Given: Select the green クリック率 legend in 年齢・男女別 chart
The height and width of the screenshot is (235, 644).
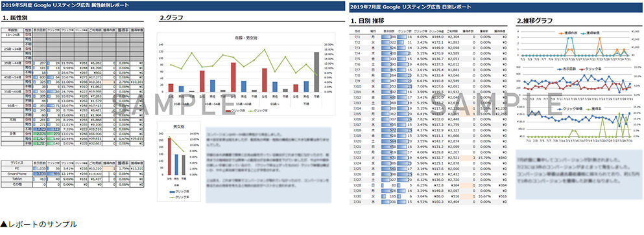Looking at the screenshot, I should click(x=257, y=111).
